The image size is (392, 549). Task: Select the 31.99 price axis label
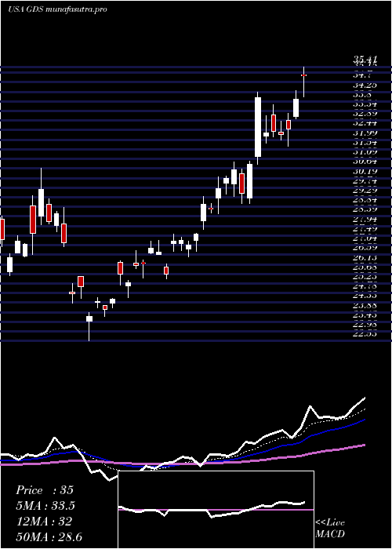tap(365, 133)
